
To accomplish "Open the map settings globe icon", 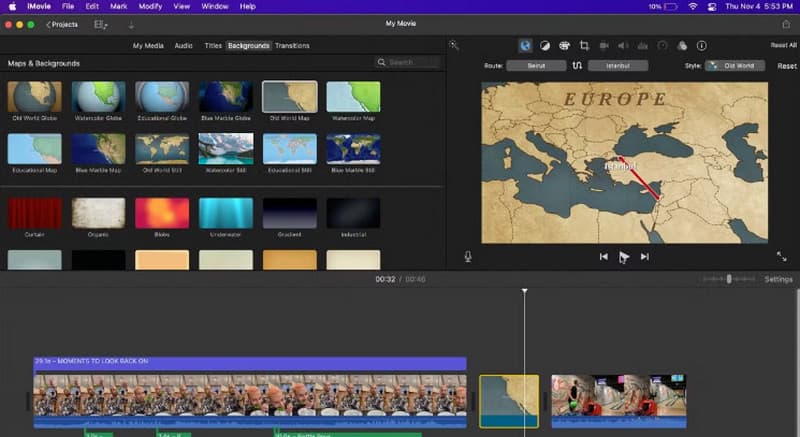I will (525, 46).
